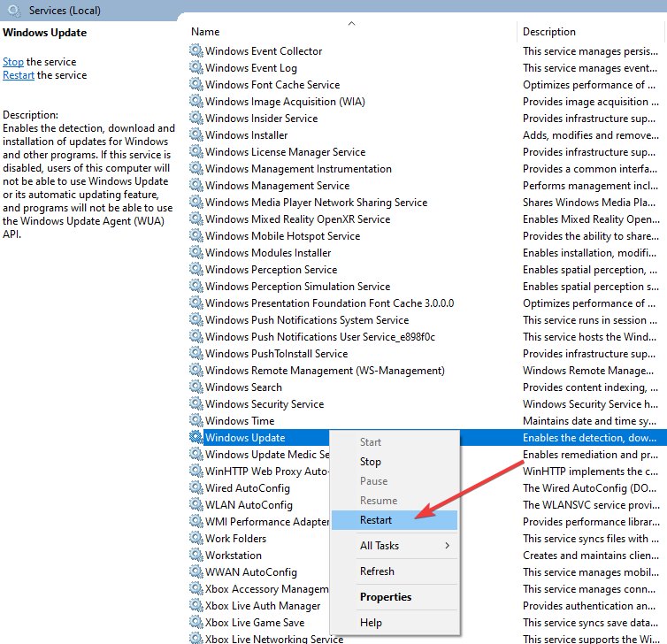Select Refresh from the context menu
This screenshot has height=644, width=667.
395,571
